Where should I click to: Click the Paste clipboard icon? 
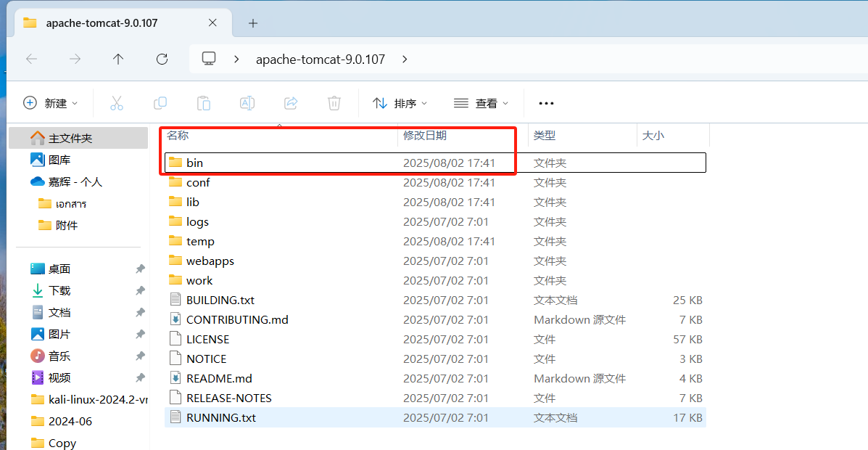tap(204, 103)
